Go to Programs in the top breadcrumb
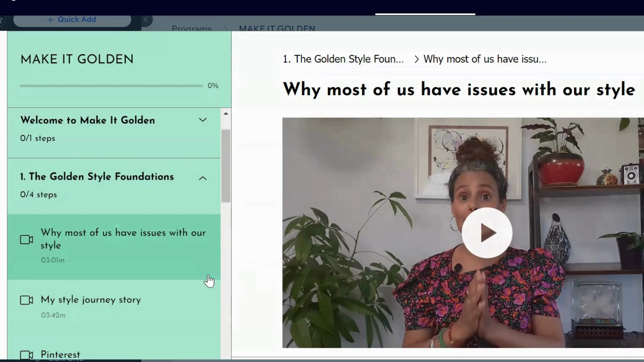The image size is (644, 362). click(192, 28)
